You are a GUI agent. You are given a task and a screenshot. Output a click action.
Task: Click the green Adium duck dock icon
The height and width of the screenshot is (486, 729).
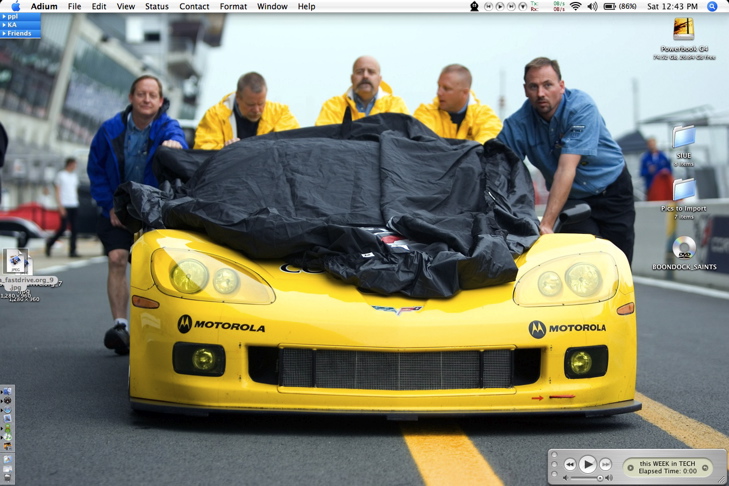click(x=7, y=428)
